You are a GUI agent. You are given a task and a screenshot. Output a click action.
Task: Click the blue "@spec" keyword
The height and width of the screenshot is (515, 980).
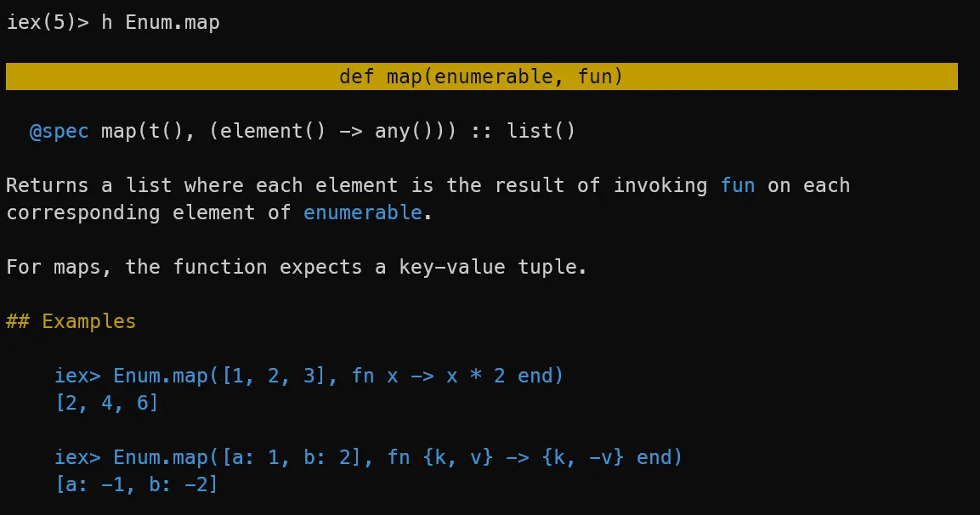point(59,132)
